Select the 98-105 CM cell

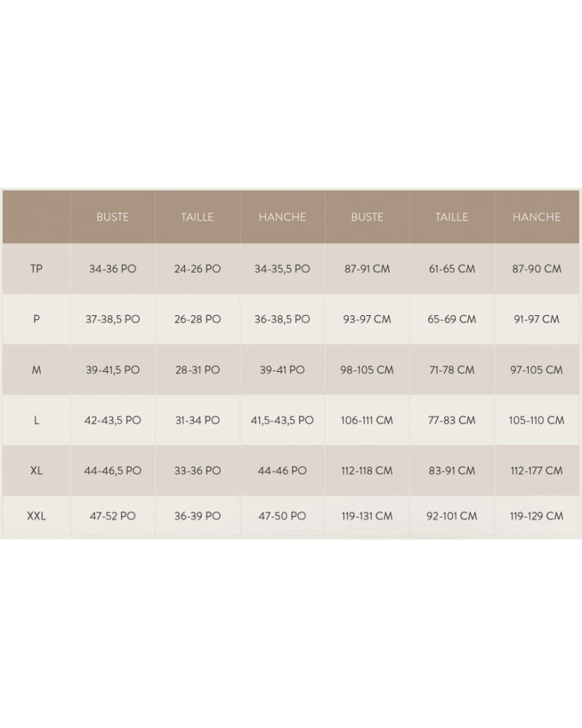[367, 370]
